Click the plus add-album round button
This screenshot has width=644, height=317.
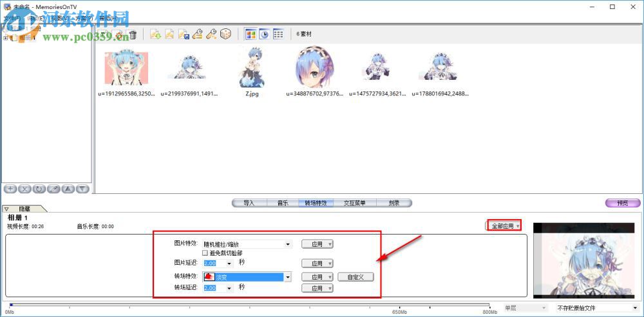(x=10, y=189)
